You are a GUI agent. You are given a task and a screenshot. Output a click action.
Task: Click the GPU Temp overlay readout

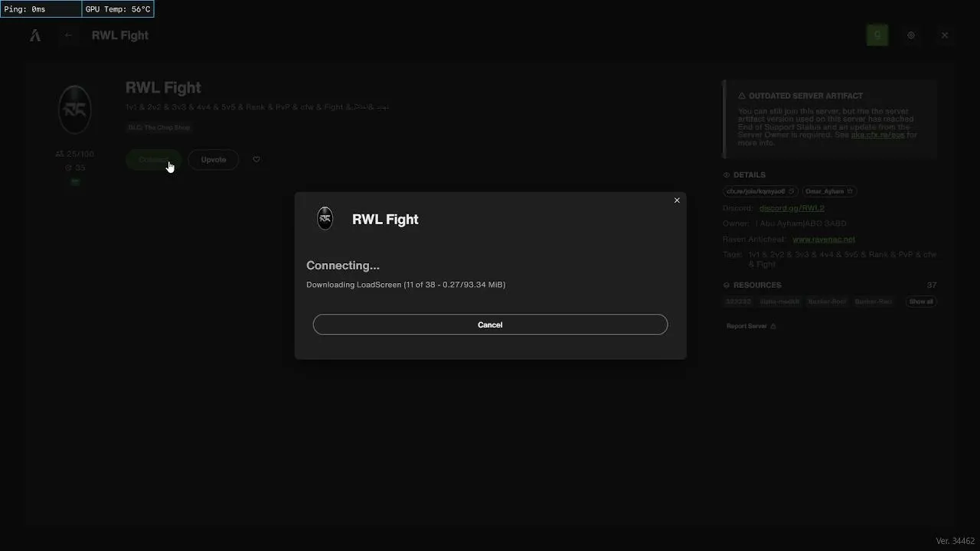click(118, 9)
